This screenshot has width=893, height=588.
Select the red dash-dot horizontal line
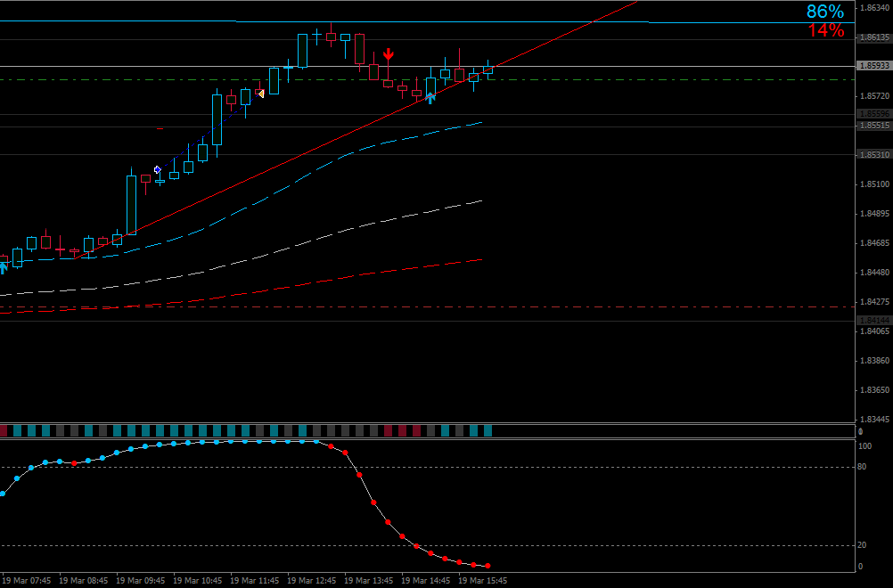point(427,306)
